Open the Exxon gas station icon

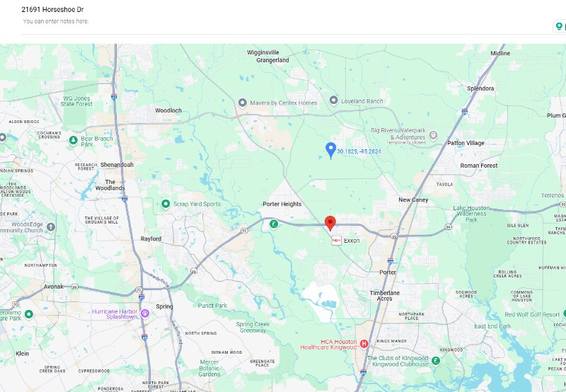[x=337, y=241]
